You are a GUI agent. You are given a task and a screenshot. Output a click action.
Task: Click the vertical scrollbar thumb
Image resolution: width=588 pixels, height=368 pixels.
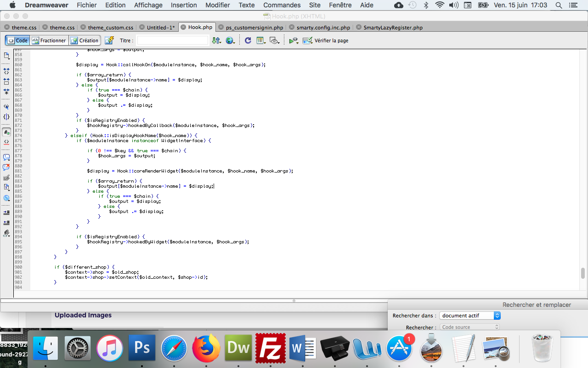(583, 273)
